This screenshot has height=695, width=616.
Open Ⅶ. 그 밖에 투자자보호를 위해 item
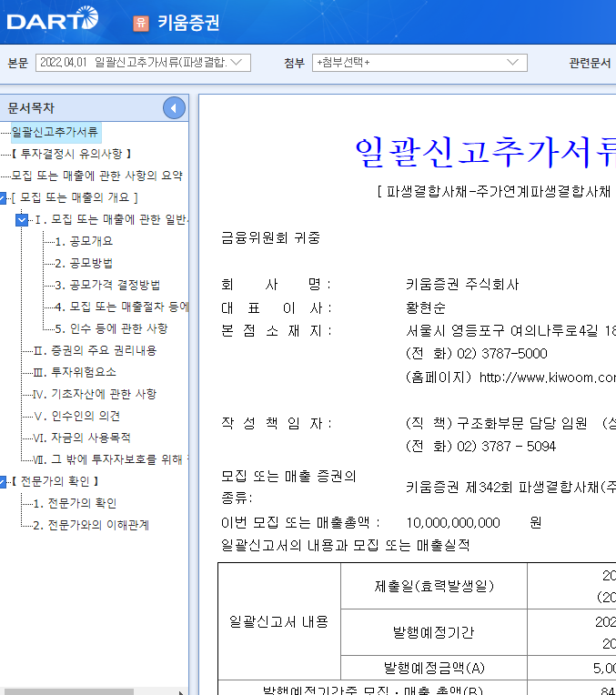click(x=111, y=459)
